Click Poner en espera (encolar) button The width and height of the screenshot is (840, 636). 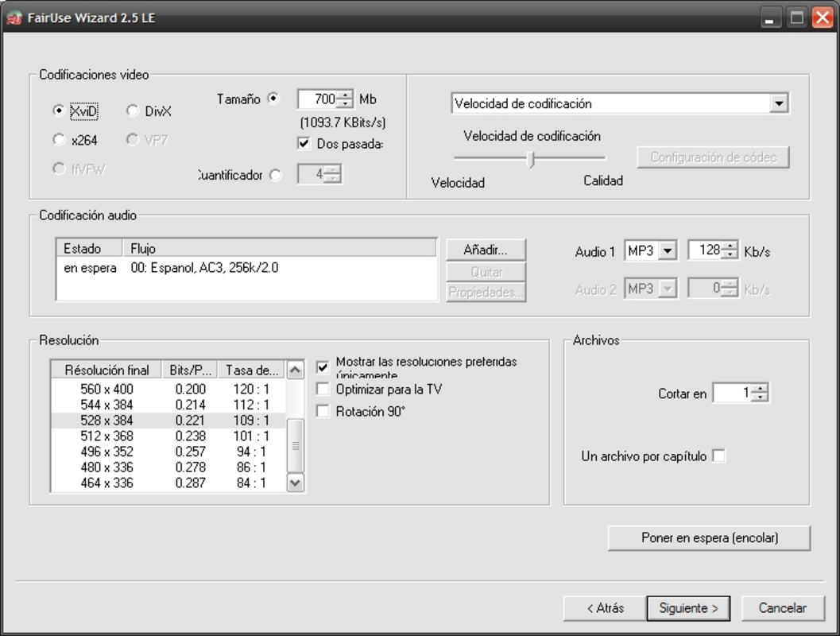(x=710, y=538)
